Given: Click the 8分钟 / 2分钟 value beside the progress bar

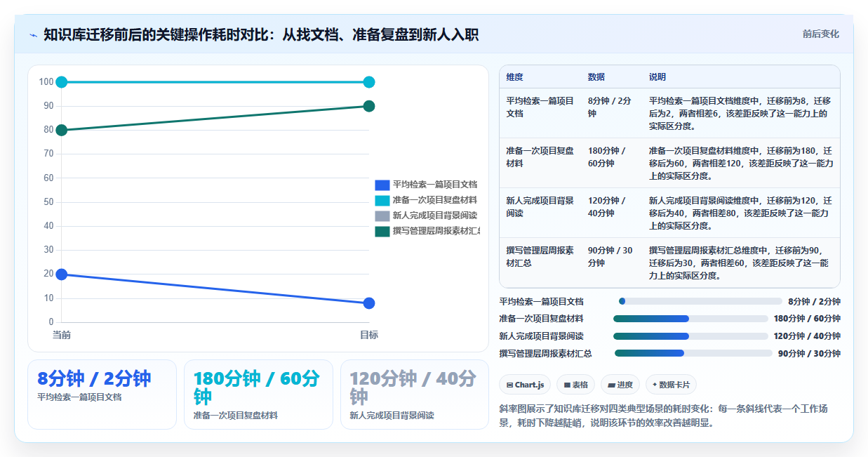Looking at the screenshot, I should (x=814, y=302).
